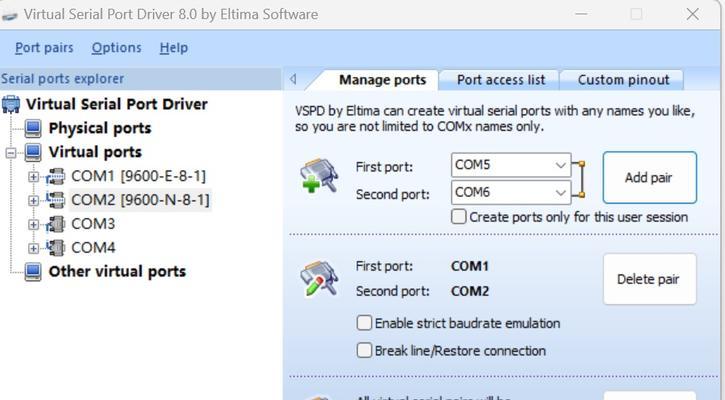The height and width of the screenshot is (400, 725).
Task: Expand the COM4 tree node
Action: tap(33, 248)
